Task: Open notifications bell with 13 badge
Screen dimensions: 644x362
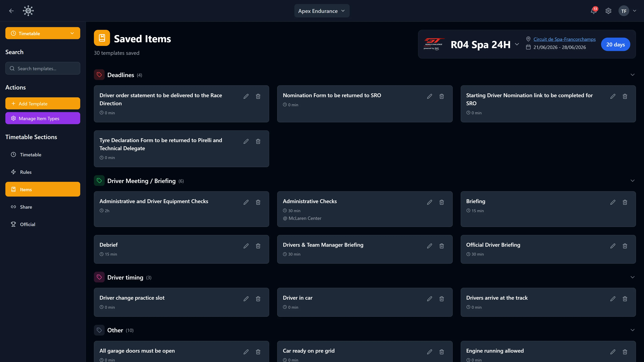Action: (594, 11)
